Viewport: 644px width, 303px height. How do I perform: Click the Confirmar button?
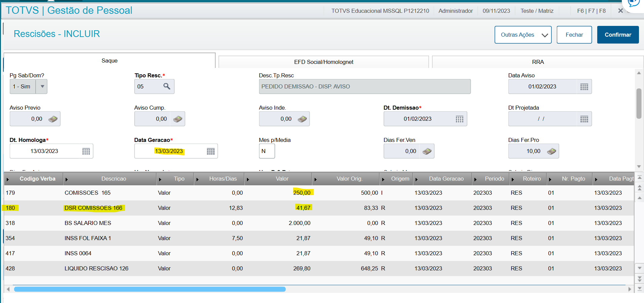click(x=618, y=35)
